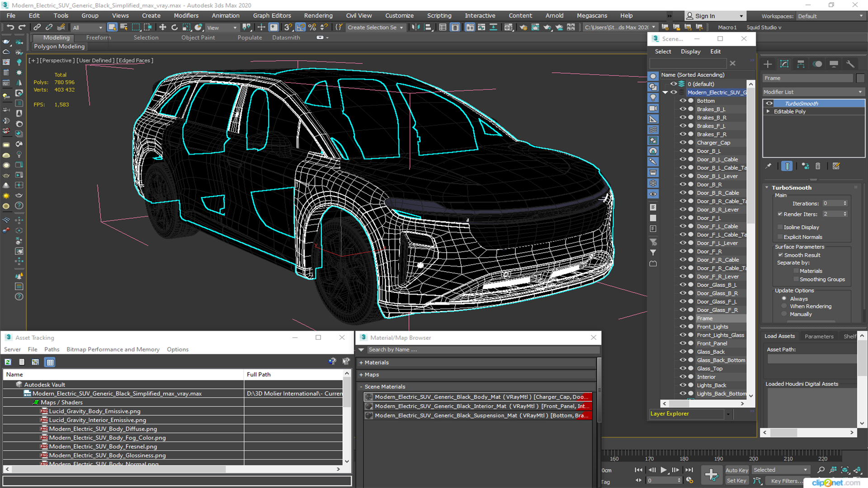
Task: Hide the Charger_Cap object eye icon
Action: 683,142
